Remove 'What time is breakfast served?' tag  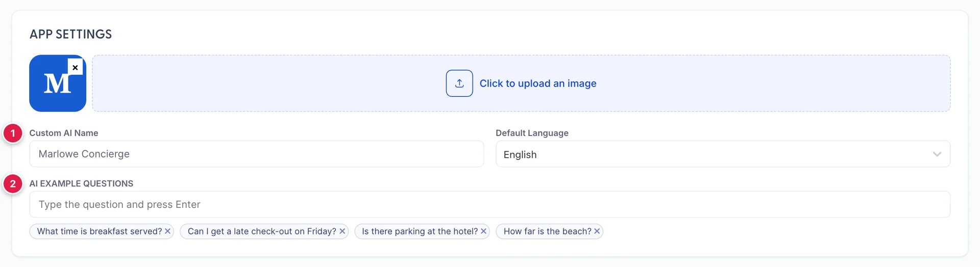pos(167,231)
